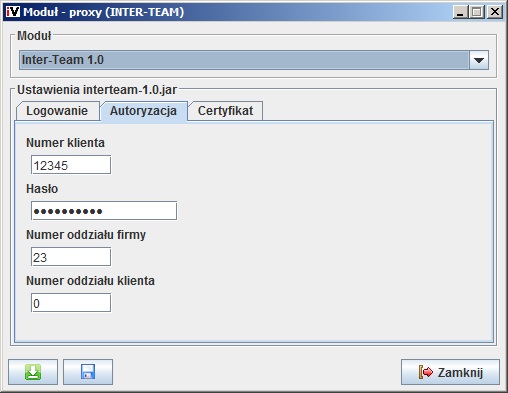Click the Numer oddziału firmy label
Viewport: 508px width, 393px height.
point(86,235)
